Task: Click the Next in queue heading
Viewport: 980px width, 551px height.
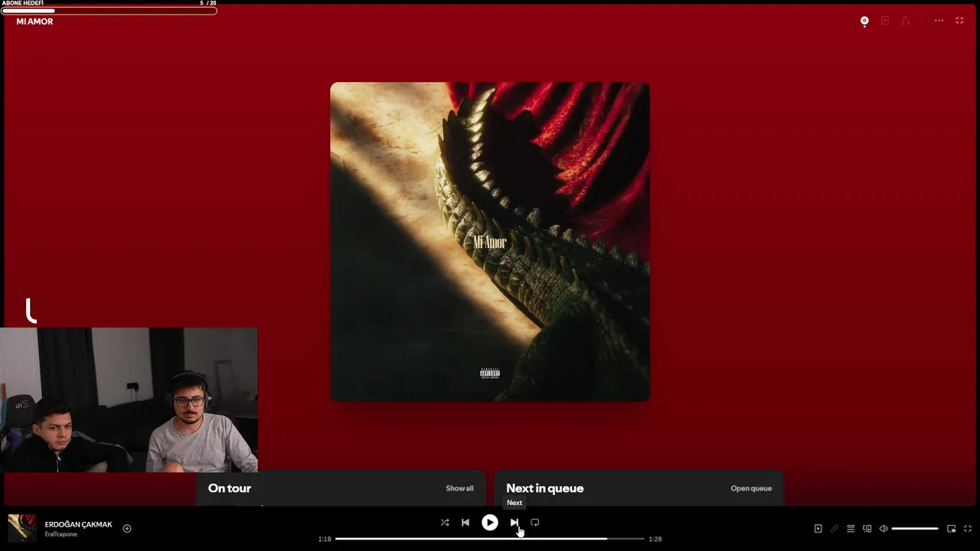Action: [x=544, y=488]
